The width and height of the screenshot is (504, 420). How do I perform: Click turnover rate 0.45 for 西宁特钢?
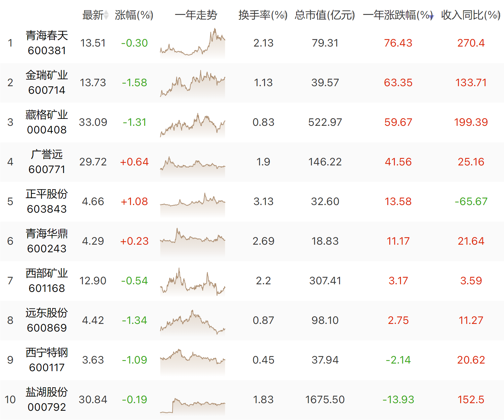(x=263, y=360)
